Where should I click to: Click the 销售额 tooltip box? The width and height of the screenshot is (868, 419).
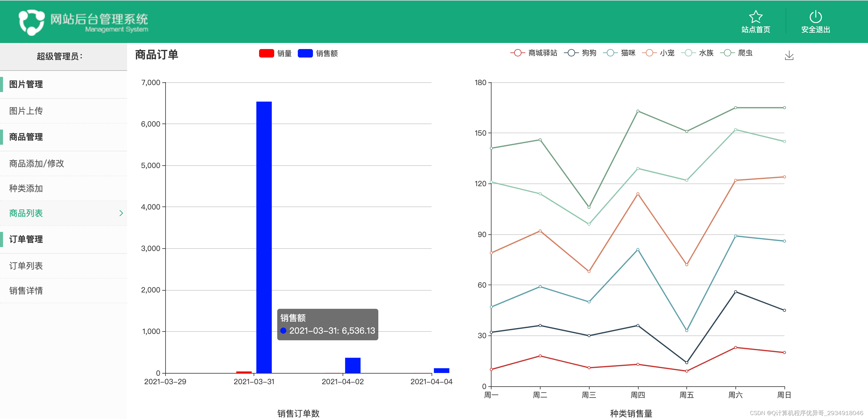click(327, 324)
